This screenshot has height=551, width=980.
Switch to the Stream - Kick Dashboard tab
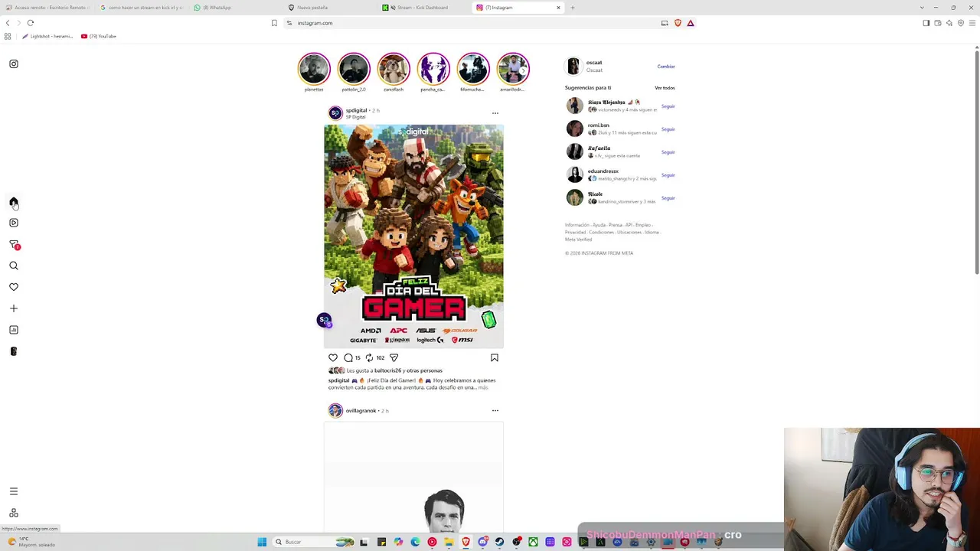[x=425, y=8]
